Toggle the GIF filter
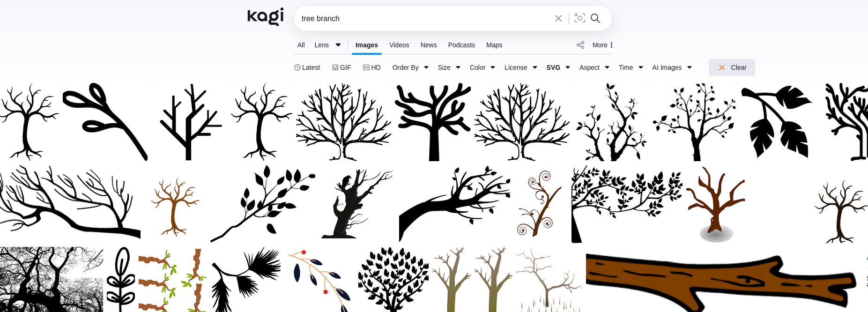Viewport: 868px width, 312px height. [x=341, y=67]
